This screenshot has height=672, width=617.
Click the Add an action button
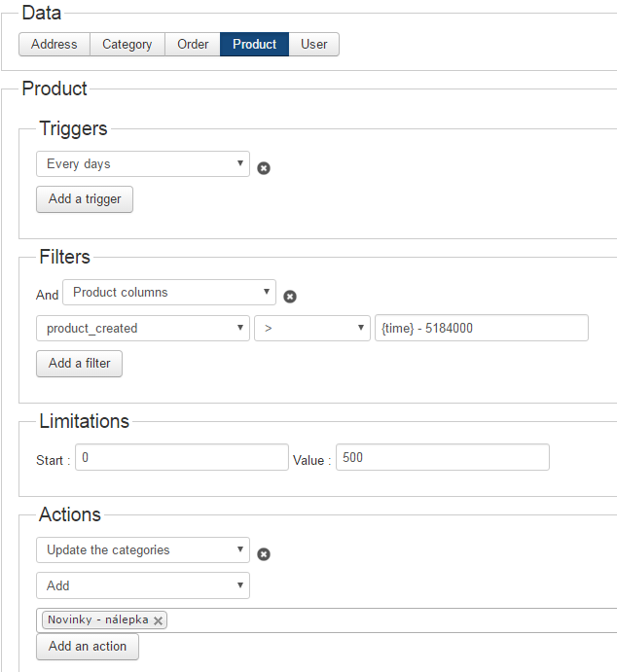click(88, 647)
